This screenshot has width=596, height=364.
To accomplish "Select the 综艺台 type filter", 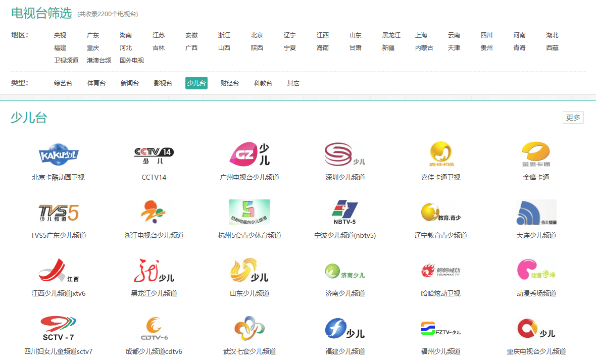I will pos(63,83).
